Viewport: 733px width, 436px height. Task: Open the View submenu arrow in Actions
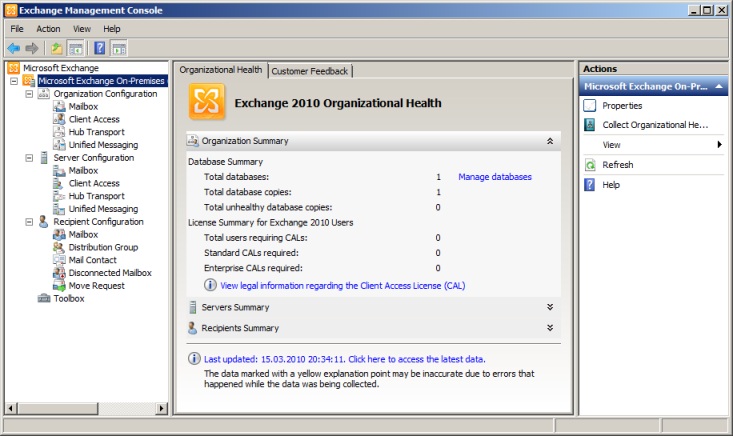tap(719, 145)
